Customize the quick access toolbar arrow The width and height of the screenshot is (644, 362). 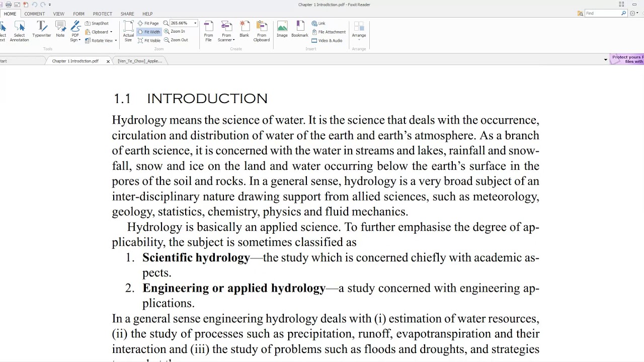coord(50,5)
